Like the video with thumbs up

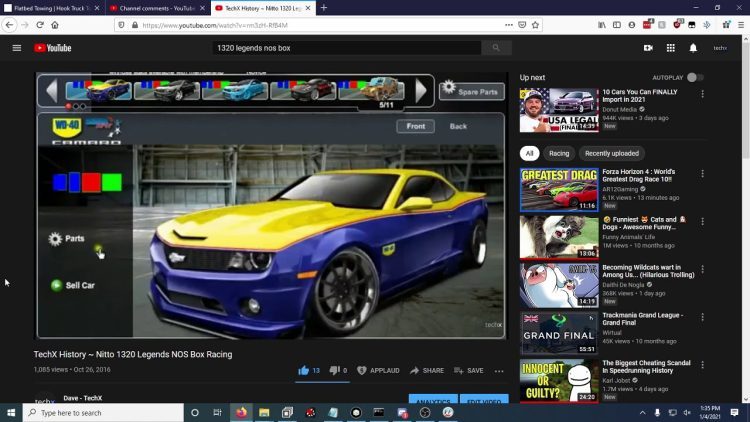(x=304, y=370)
